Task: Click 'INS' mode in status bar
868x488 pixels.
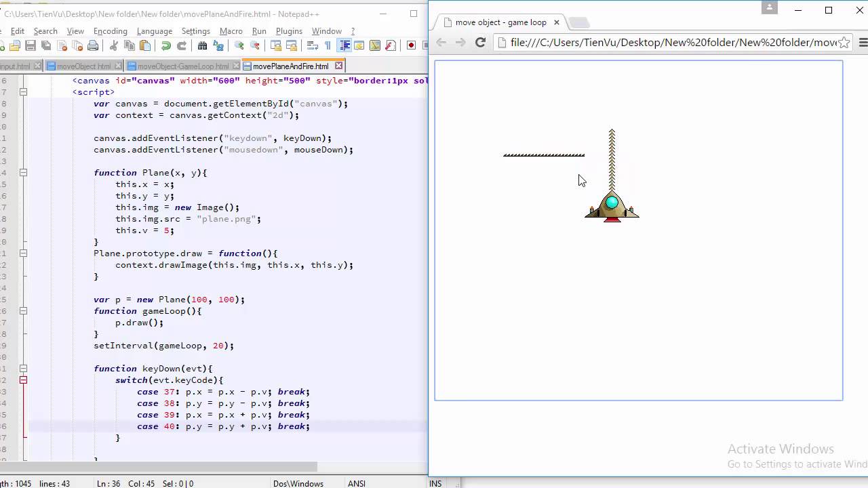Action: click(x=435, y=483)
